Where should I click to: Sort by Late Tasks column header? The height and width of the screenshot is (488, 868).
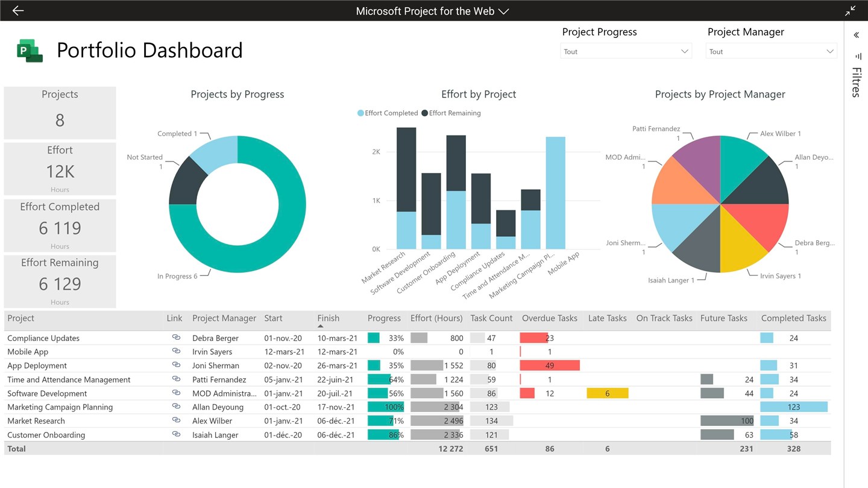click(x=608, y=318)
